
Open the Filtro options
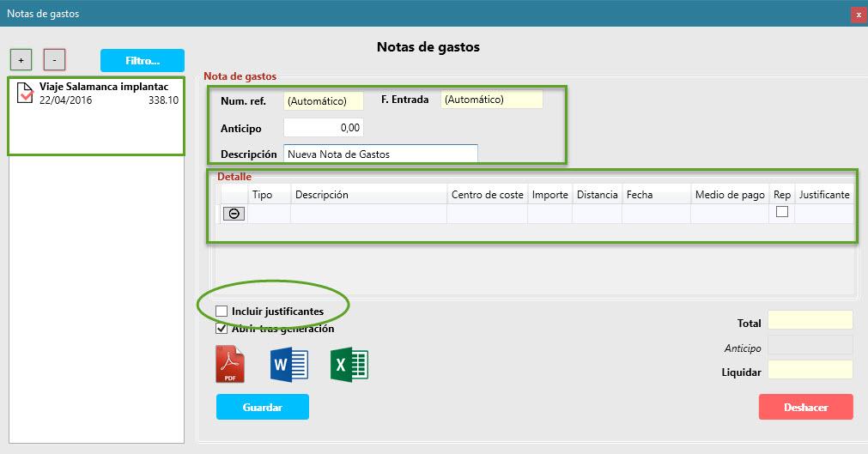coord(143,60)
